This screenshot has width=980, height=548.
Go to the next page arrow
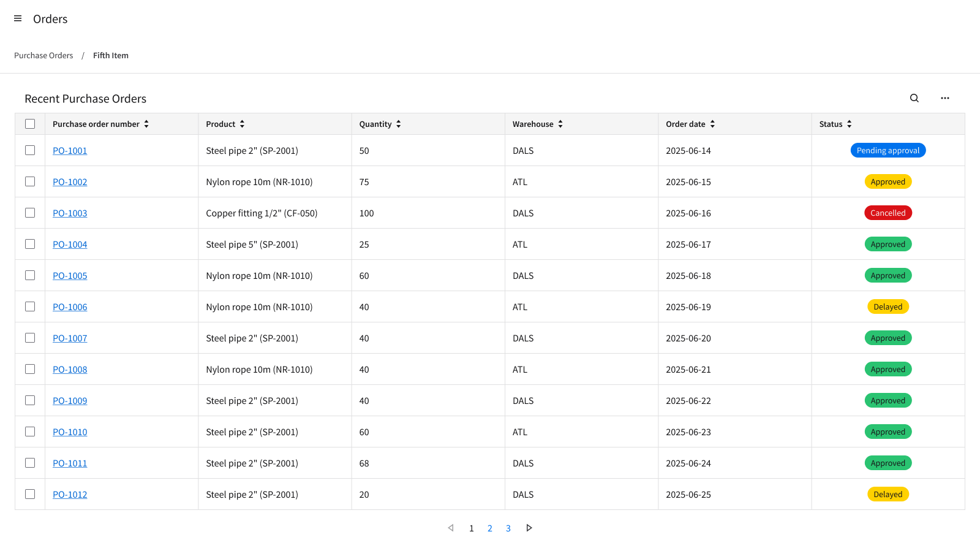point(529,528)
